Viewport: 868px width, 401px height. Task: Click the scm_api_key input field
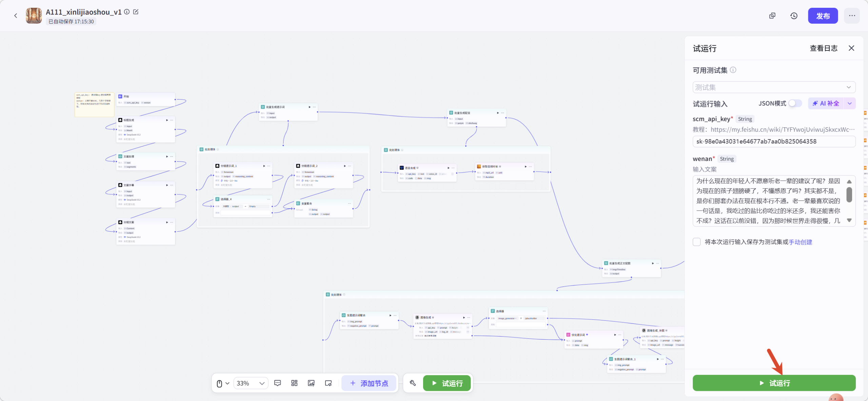point(774,141)
